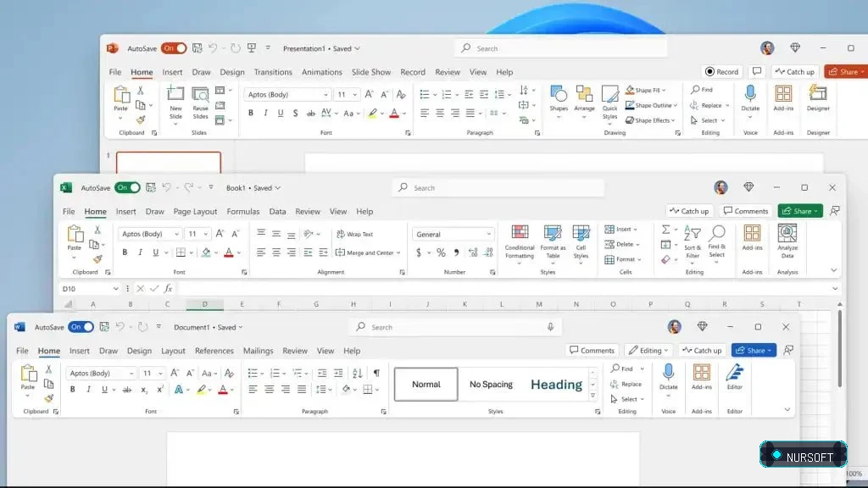Click Format Painter in Word

[x=48, y=398]
